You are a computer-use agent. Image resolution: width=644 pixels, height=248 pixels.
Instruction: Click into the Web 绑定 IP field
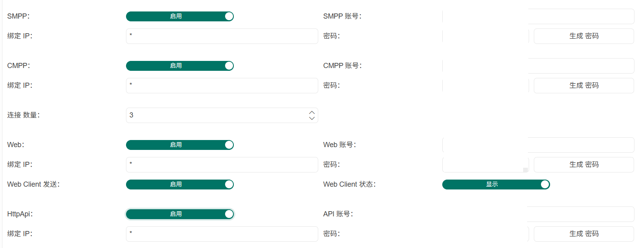click(222, 165)
